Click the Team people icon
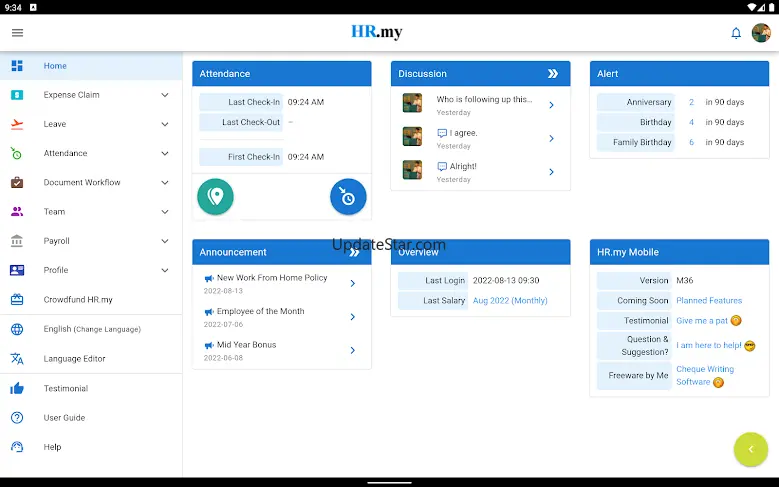The height and width of the screenshot is (487, 779). coord(17,212)
